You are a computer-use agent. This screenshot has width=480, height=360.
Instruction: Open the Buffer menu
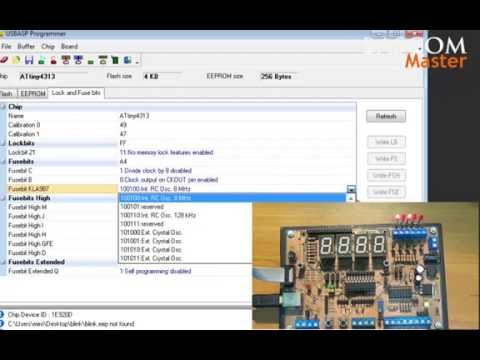coord(26,46)
